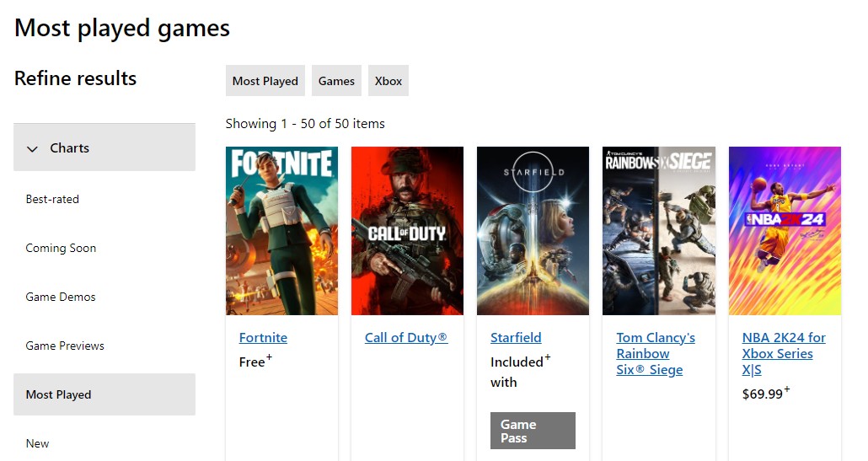This screenshot has width=868, height=461.
Task: Click the 'Most played games' heading
Action: click(122, 29)
